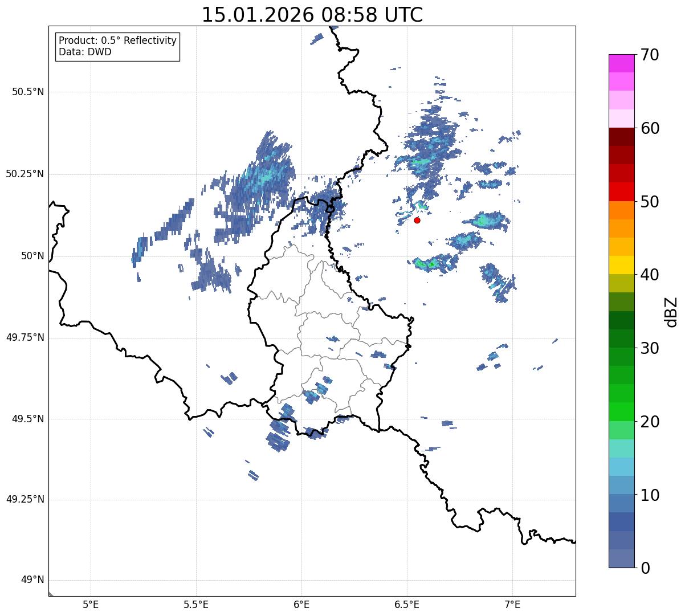Screen dimensions: 685x616
Task: Click the 49.75°N latitude label
Action: pos(25,337)
